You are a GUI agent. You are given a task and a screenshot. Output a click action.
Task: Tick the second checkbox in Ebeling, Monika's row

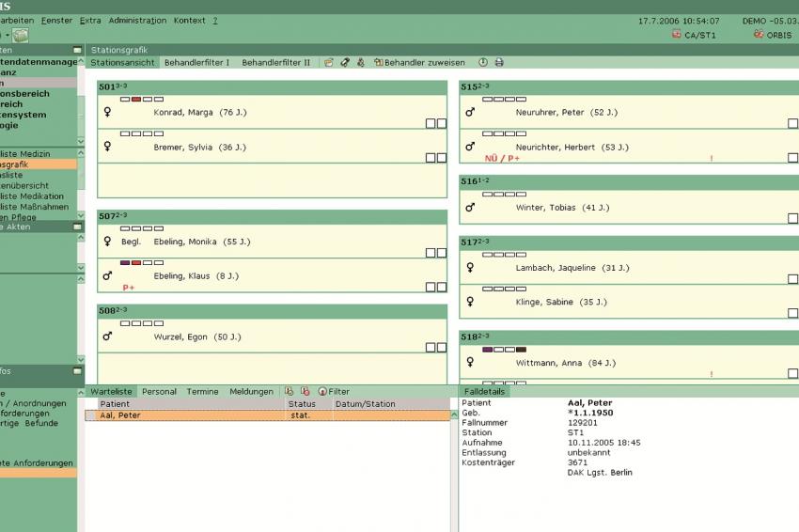[x=442, y=253]
